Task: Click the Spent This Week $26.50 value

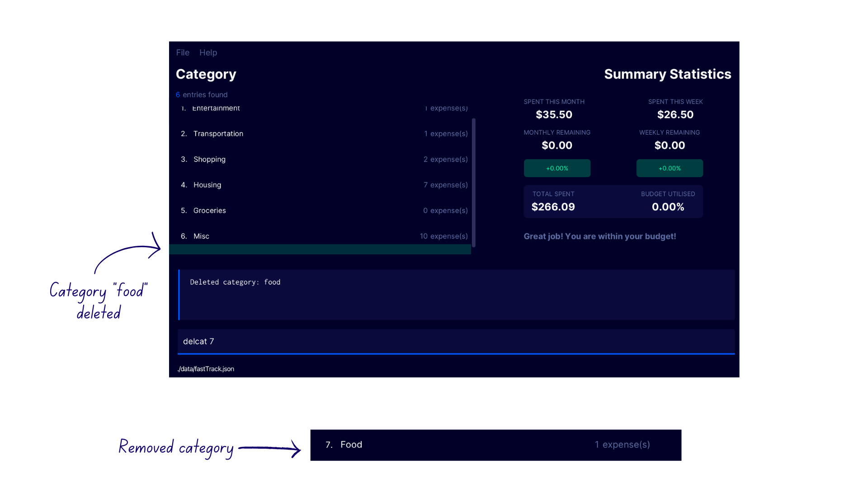Action: point(675,115)
